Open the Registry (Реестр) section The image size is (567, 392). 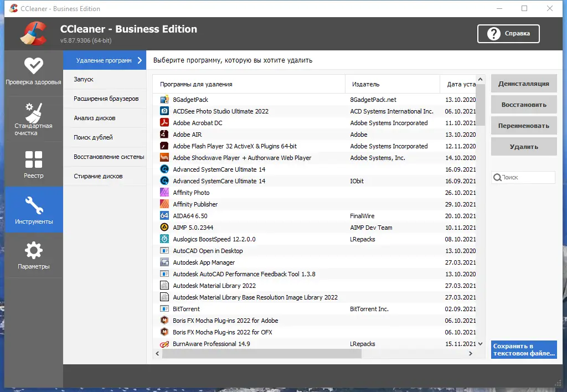coord(33,164)
